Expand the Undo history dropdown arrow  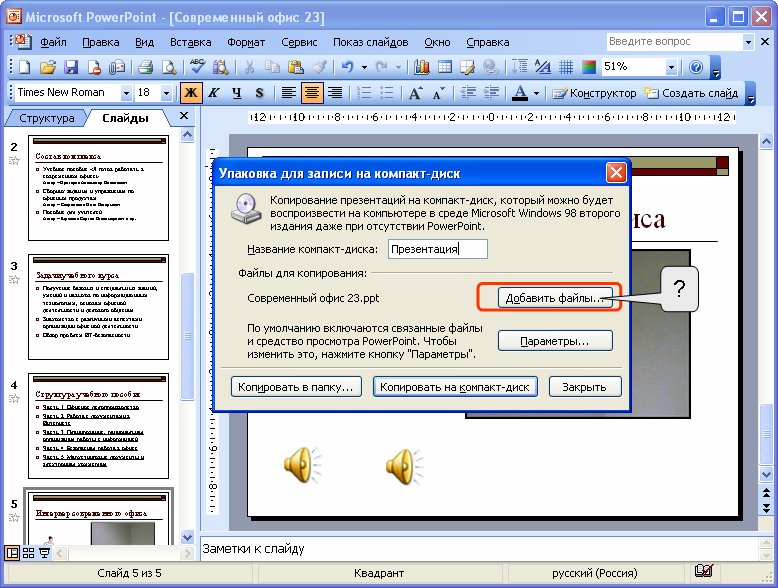pos(364,67)
